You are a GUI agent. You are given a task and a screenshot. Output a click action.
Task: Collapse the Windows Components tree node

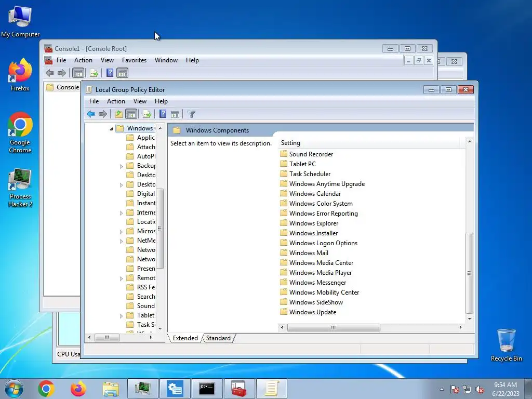click(x=111, y=129)
